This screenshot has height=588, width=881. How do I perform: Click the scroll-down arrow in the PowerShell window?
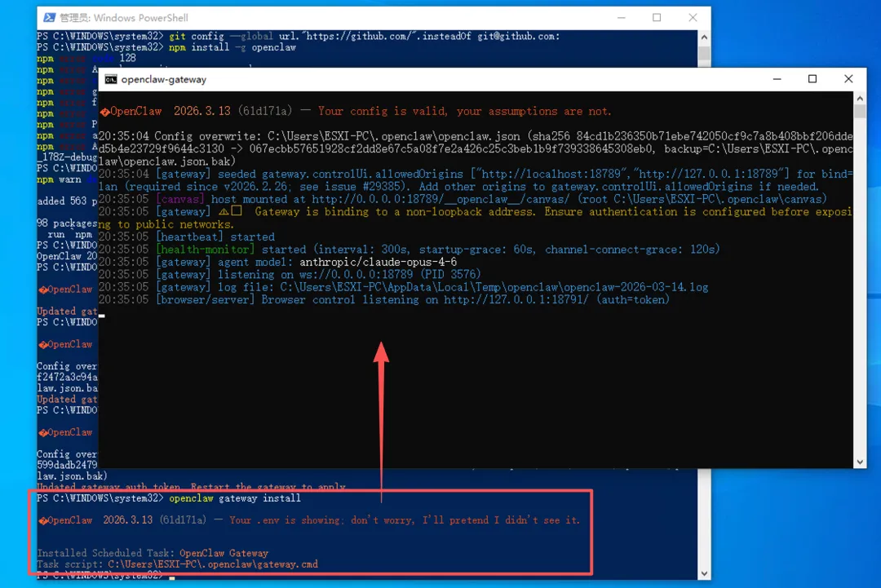(704, 573)
